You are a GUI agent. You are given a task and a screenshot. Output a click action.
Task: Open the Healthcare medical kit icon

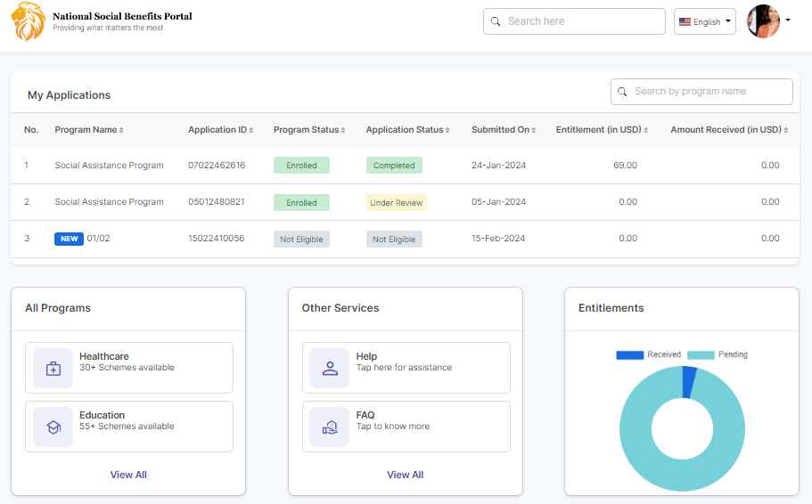point(53,368)
